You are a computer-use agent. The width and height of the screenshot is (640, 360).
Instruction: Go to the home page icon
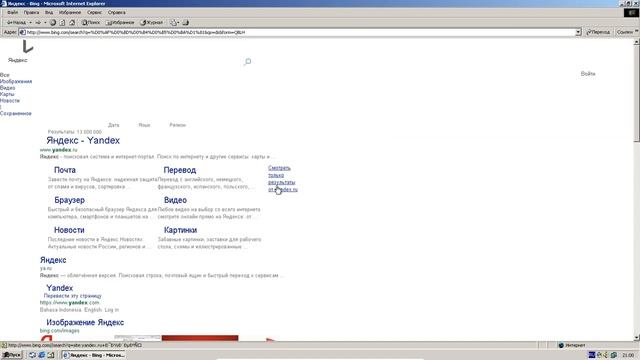click(72, 22)
